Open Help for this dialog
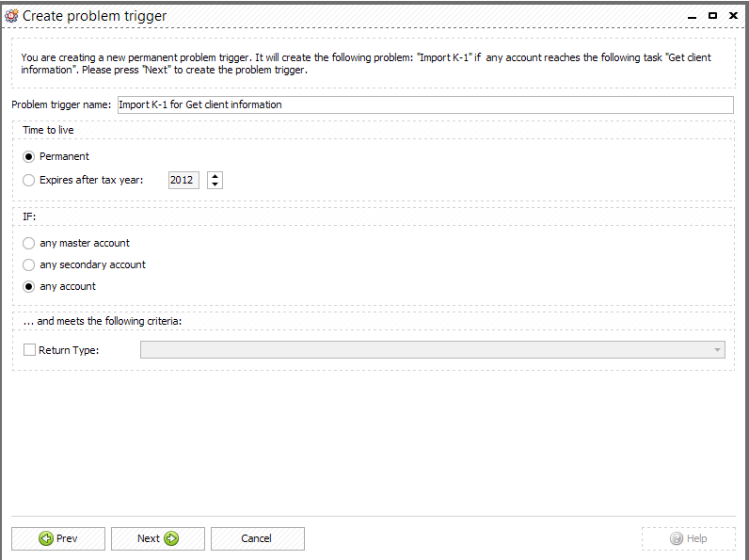This screenshot has height=560, width=749. [689, 538]
